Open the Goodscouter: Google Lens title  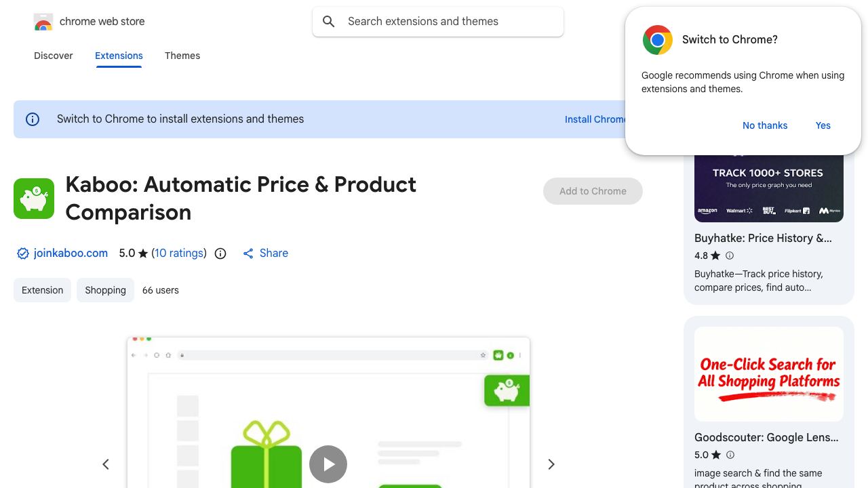pyautogui.click(x=766, y=438)
